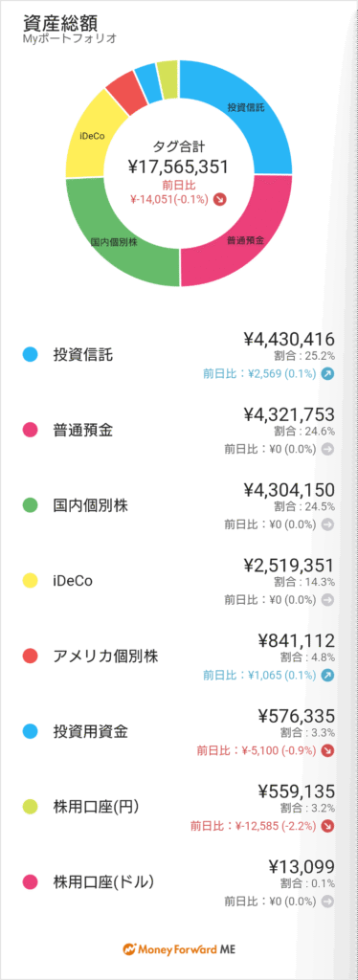Click the gray arrow icon for 株用口座(ドル)
The width and height of the screenshot is (358, 980).
[327, 902]
